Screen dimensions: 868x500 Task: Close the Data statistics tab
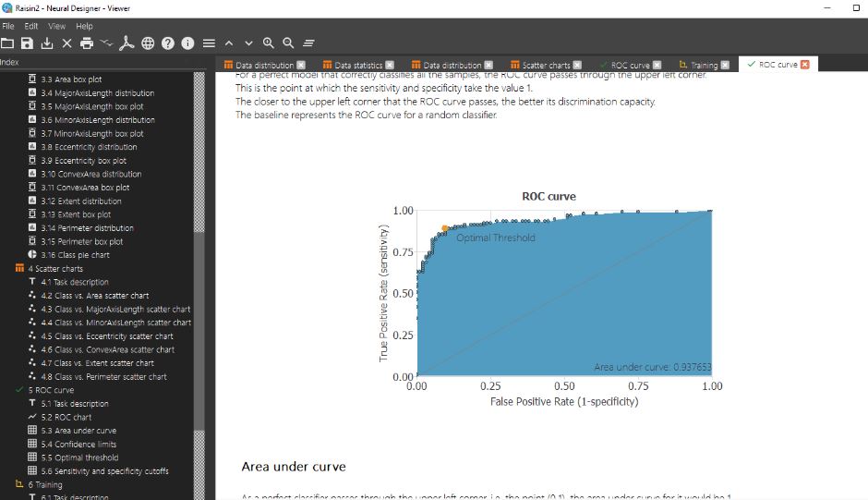(390, 65)
